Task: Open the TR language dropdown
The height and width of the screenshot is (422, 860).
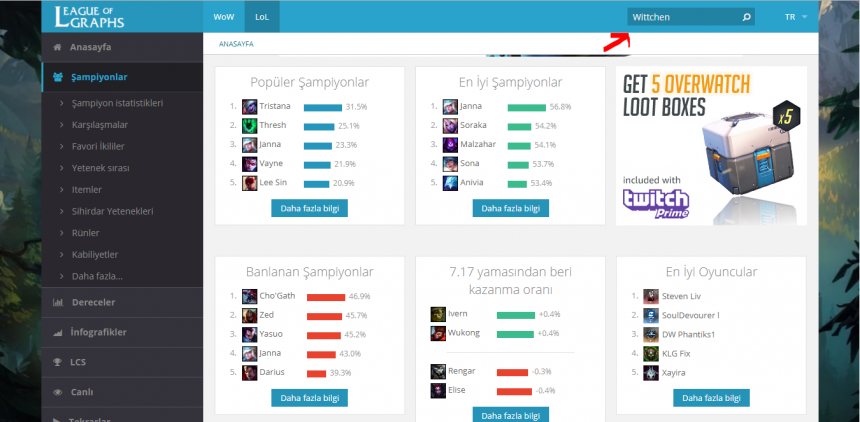Action: [x=796, y=17]
